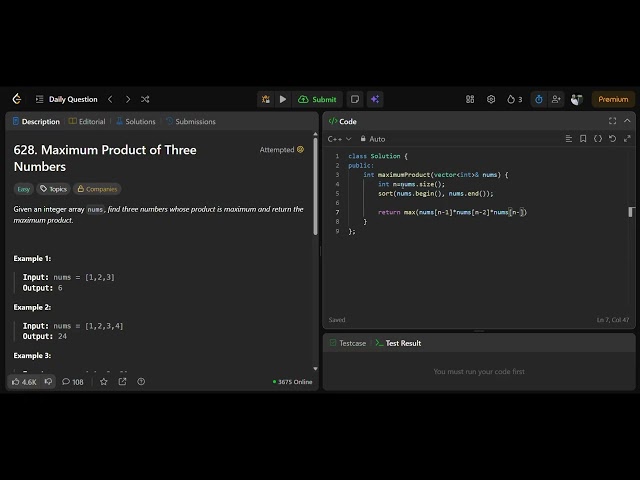Expand the editor with diagonal arrows icon
Screen dimensions: 640x480
click(627, 139)
